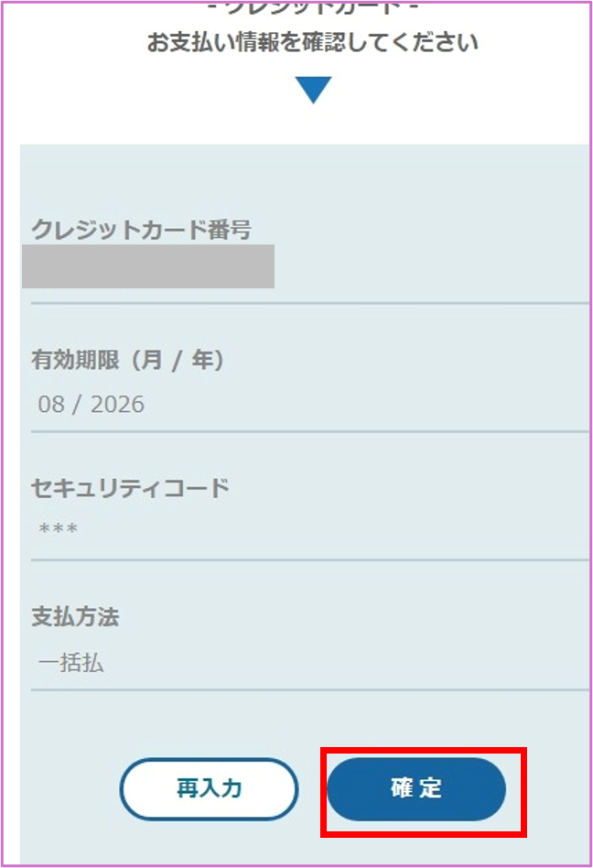Click the 確定 confirm button
Screen dimensions: 593x868
[416, 788]
